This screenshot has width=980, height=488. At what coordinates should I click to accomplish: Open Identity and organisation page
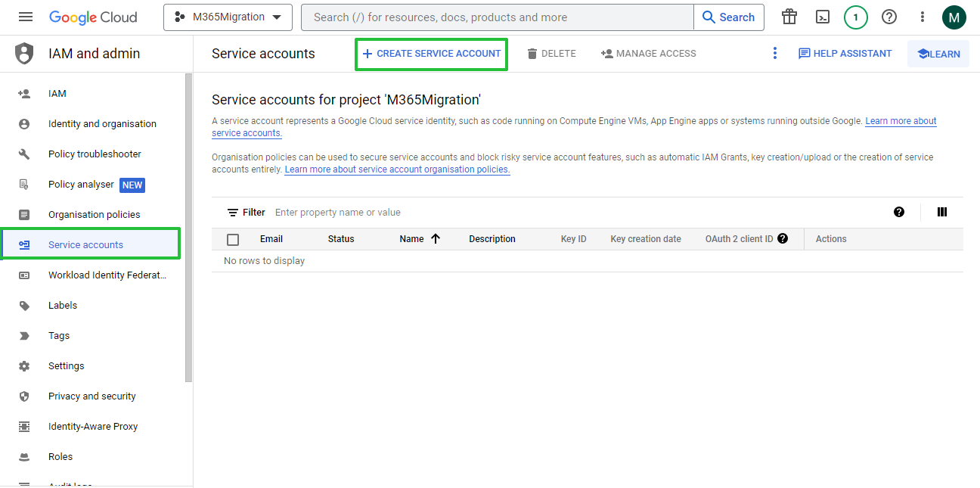[x=102, y=124]
